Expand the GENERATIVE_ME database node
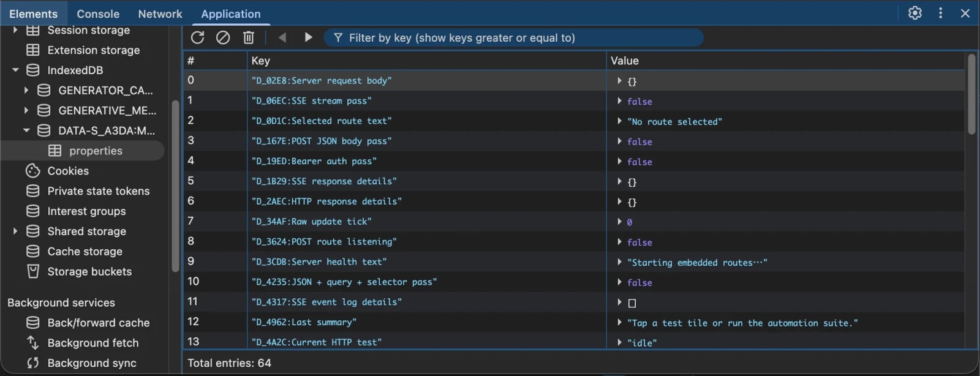The height and width of the screenshot is (376, 980). (x=26, y=110)
